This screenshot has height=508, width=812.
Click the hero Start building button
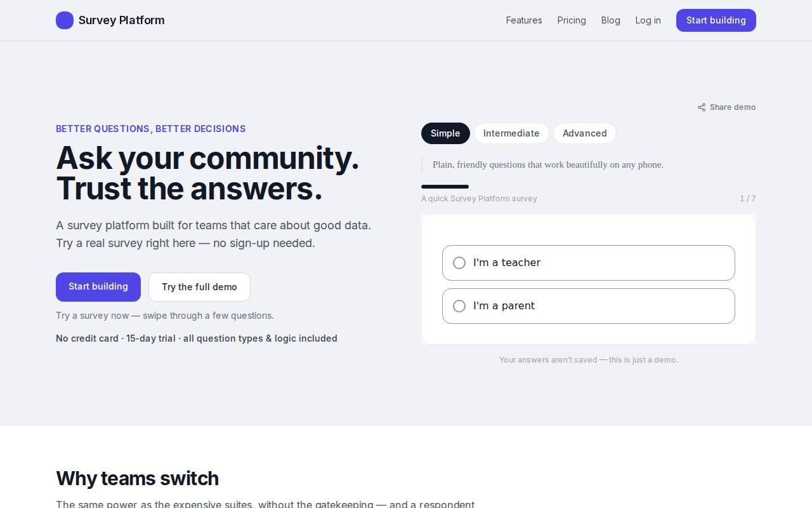point(98,287)
